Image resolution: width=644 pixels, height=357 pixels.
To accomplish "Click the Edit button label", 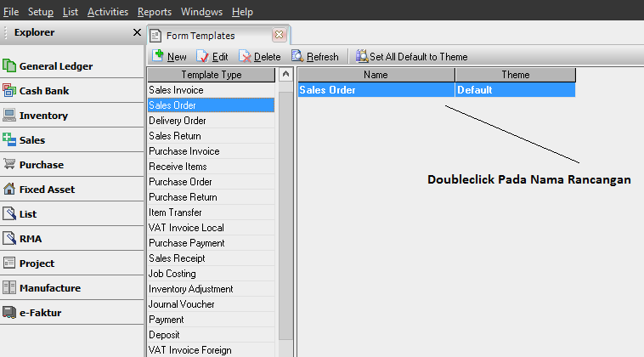I will coord(220,57).
